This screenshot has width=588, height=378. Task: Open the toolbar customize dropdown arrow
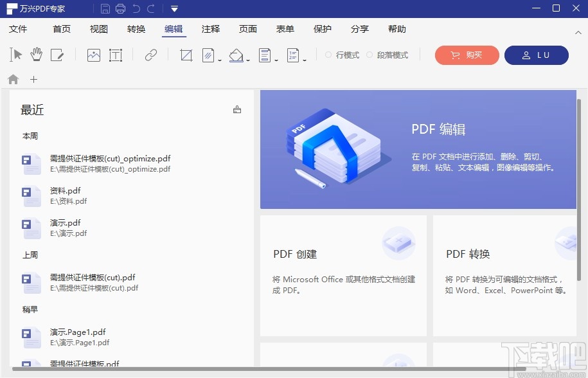point(174,9)
